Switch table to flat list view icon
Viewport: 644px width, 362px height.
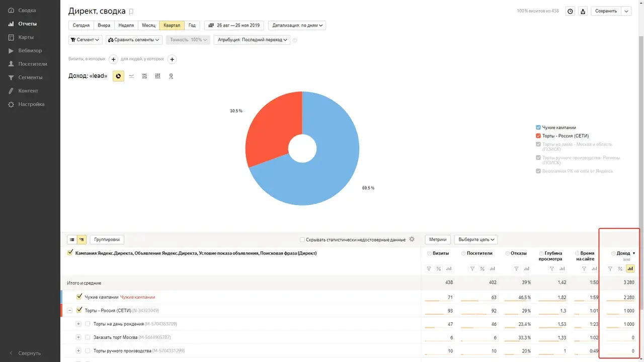tap(72, 240)
